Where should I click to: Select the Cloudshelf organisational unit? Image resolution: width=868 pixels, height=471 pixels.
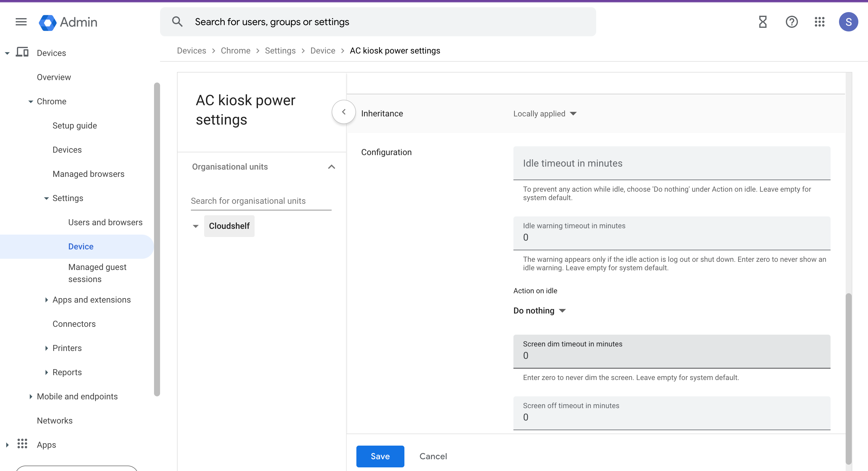(x=229, y=226)
